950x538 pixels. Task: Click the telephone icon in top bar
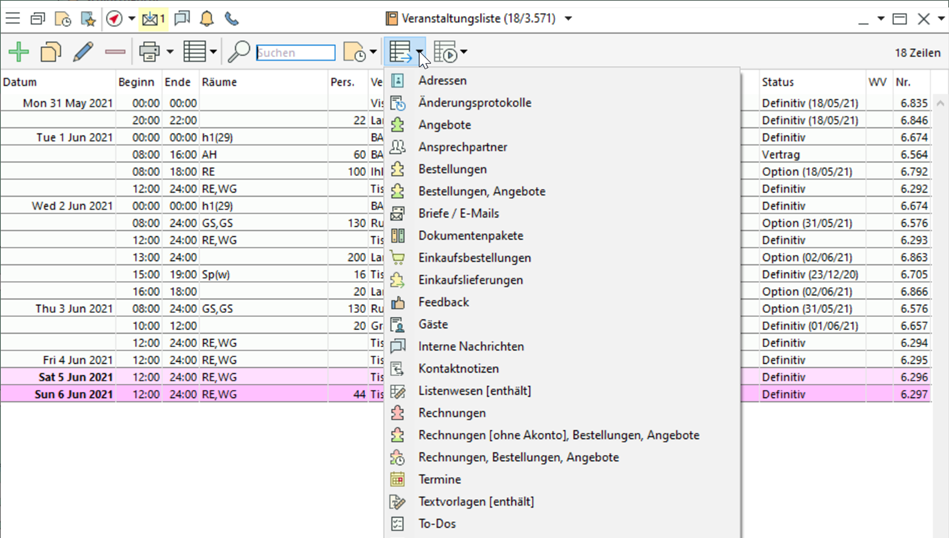coord(231,18)
